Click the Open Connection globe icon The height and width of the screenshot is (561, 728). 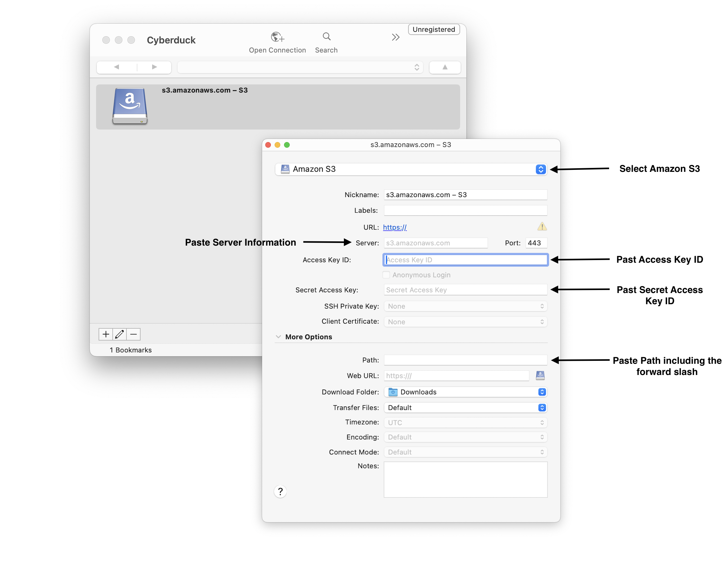pos(277,37)
